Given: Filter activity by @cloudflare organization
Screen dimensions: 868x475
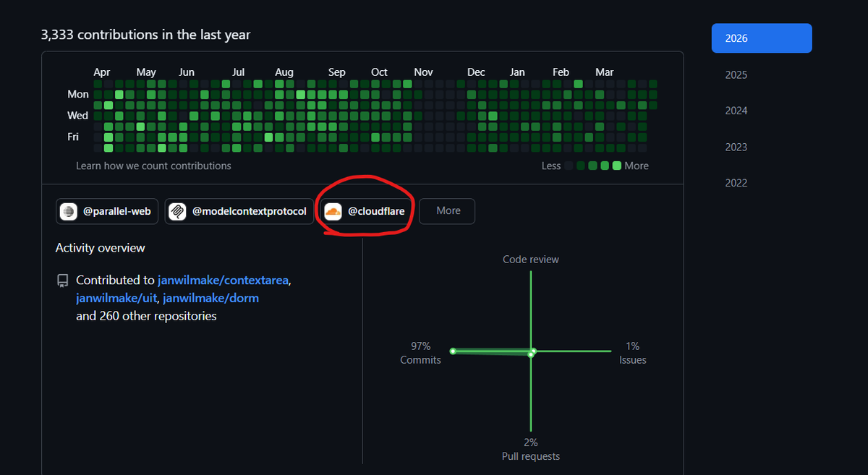Looking at the screenshot, I should coord(366,211).
